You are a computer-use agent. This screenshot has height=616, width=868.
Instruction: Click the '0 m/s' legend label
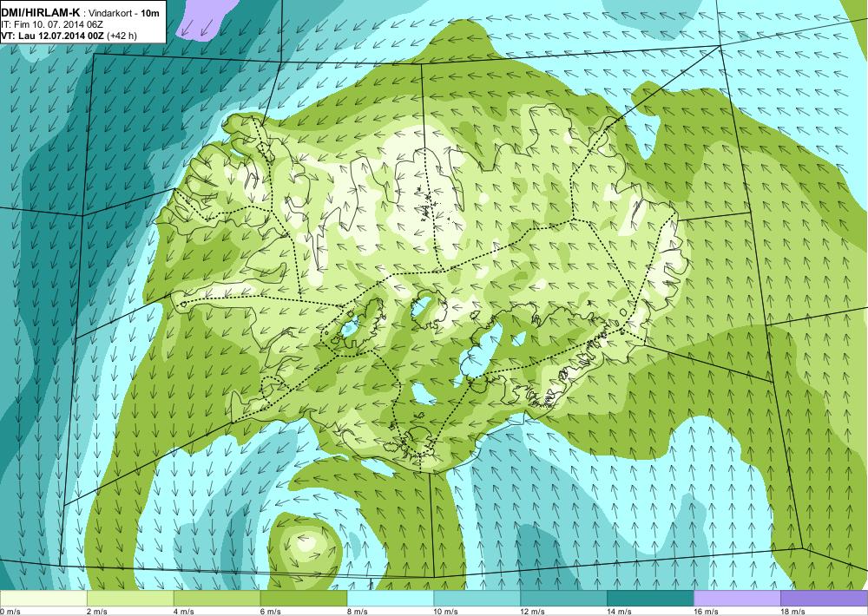tap(10, 611)
